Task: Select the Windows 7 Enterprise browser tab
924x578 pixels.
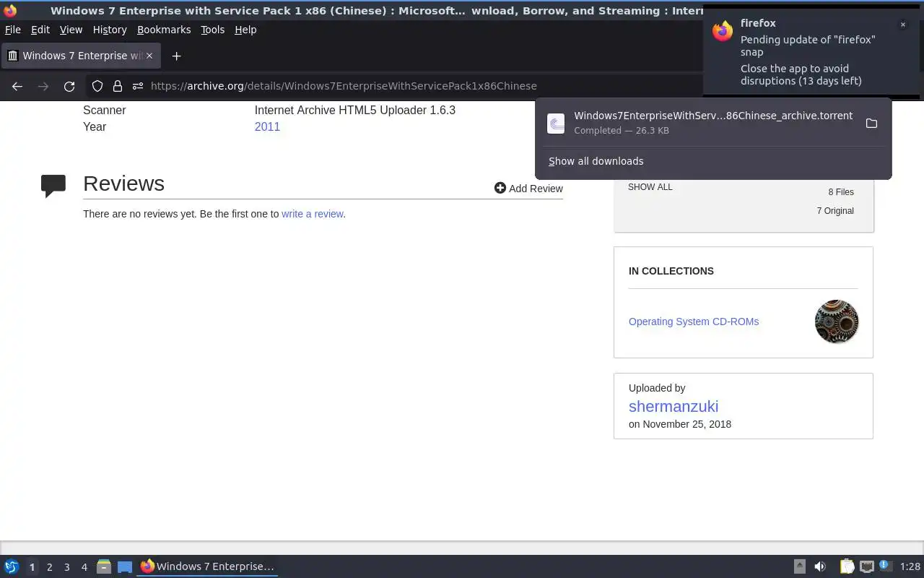Action: click(x=79, y=56)
